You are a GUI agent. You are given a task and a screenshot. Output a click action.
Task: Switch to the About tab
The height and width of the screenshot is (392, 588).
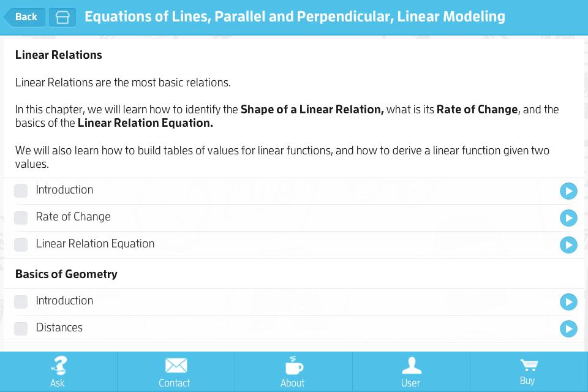coord(293,372)
